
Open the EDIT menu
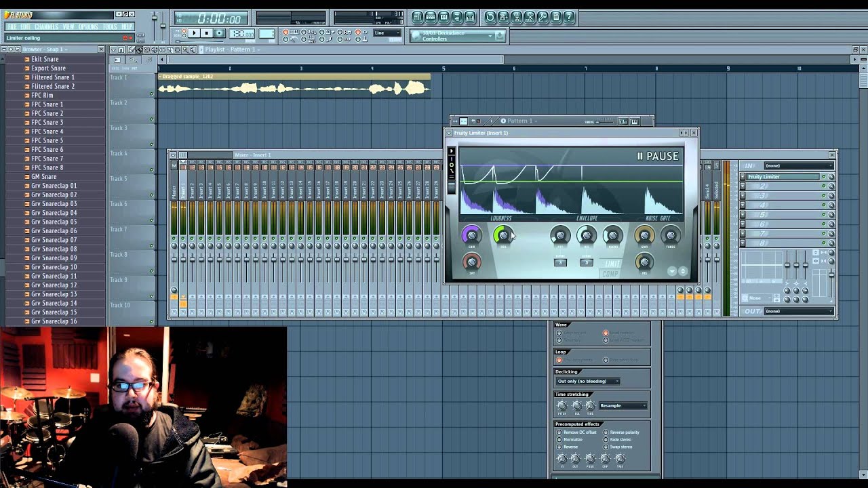26,27
